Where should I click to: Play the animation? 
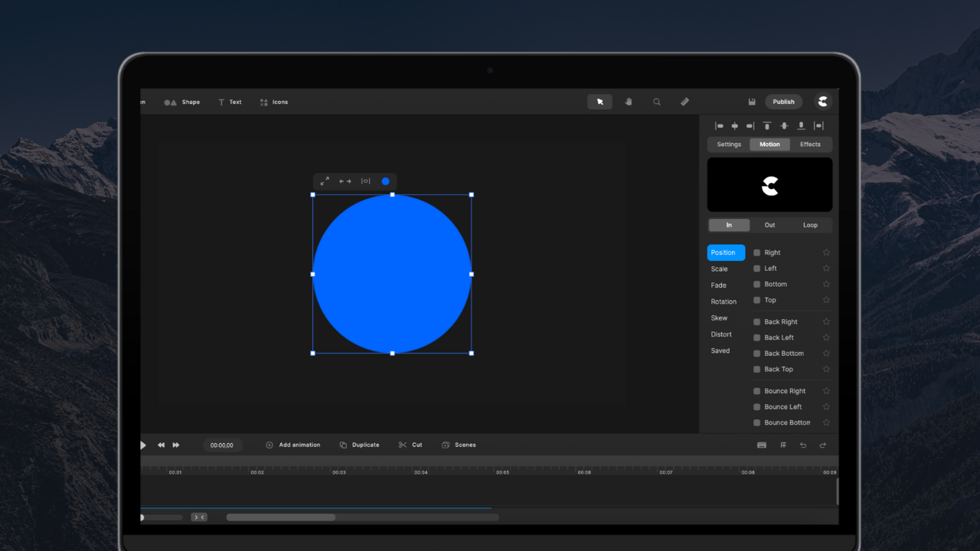[x=142, y=445]
